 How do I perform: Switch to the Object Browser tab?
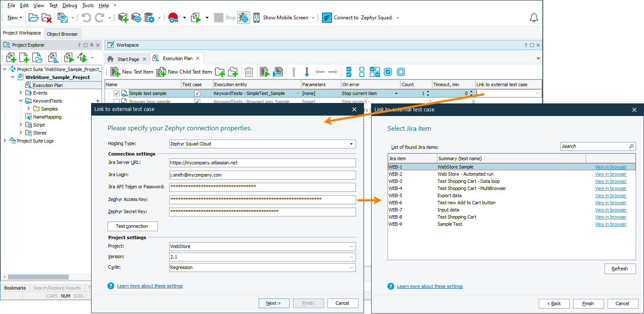tap(62, 34)
